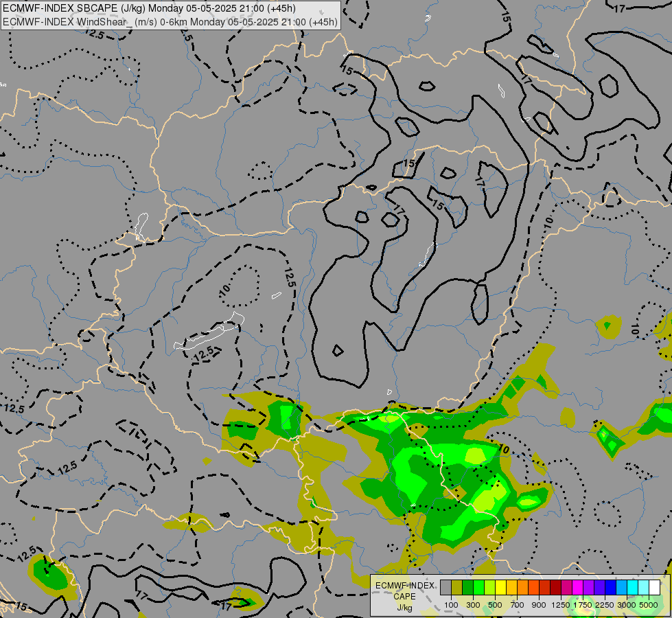Click the orange swatch right of 700
This screenshot has height=618, width=672.
tap(523, 588)
